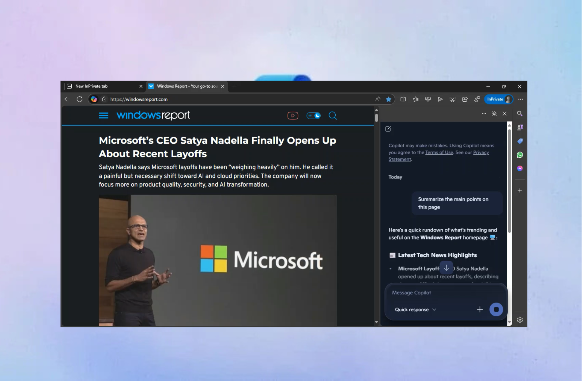The image size is (588, 392).
Task: Open the shopping tag icon in the sidebar
Action: 520,141
